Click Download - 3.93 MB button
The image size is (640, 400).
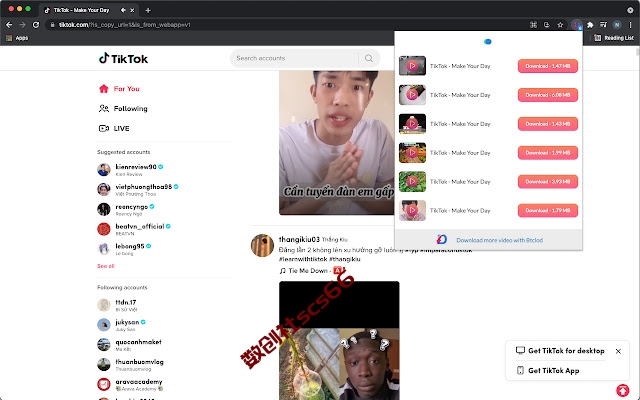(548, 182)
